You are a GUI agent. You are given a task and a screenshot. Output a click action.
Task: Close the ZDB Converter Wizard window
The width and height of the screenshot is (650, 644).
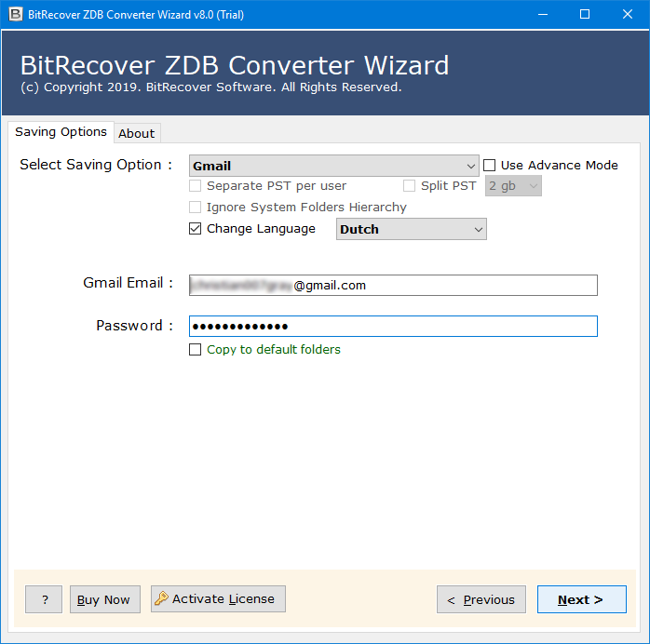tap(628, 15)
